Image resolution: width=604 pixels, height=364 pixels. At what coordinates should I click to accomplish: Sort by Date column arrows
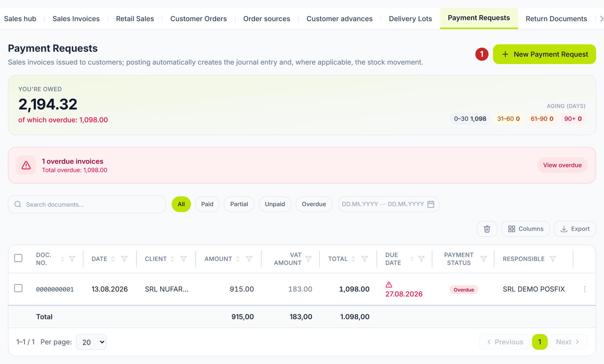[113, 259]
